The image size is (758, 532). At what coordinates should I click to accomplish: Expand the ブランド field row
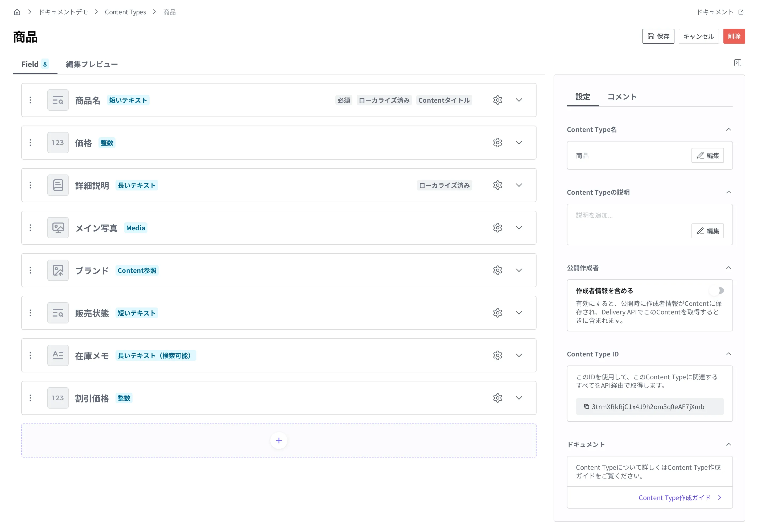(x=519, y=270)
